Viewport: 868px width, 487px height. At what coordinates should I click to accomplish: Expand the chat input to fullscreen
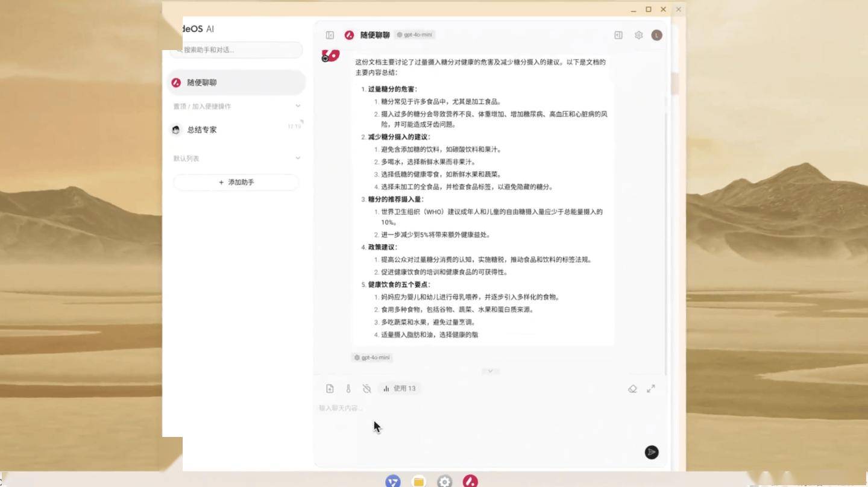click(651, 389)
